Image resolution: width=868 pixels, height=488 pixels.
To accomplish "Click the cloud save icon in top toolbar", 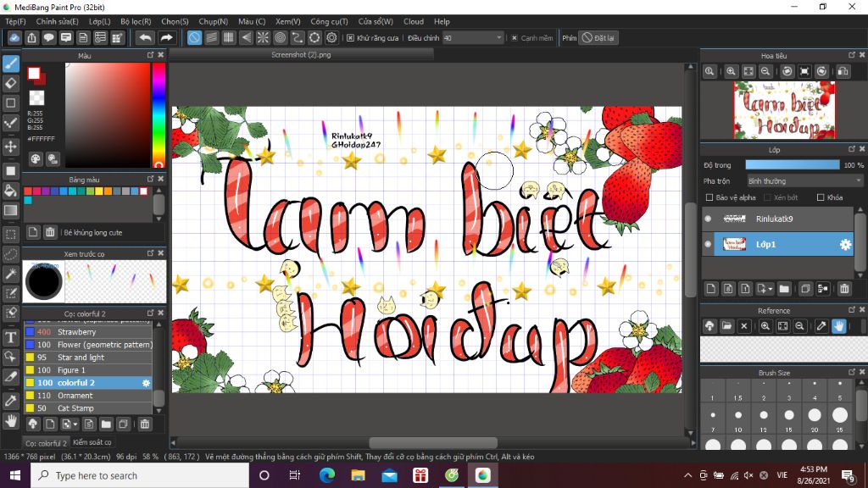I will coord(14,37).
